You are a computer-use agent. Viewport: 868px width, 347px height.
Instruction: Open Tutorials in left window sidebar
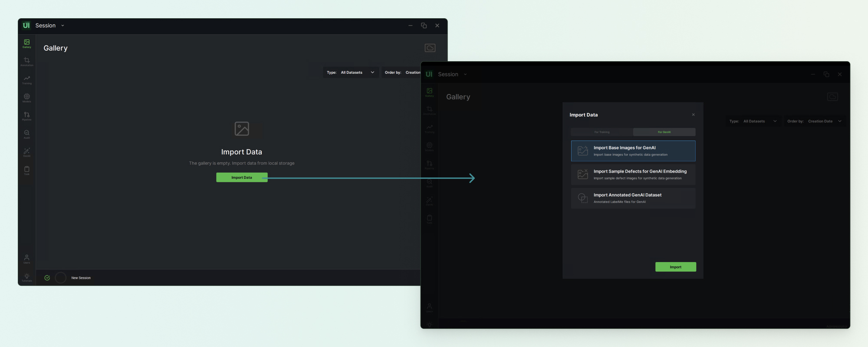click(x=27, y=278)
